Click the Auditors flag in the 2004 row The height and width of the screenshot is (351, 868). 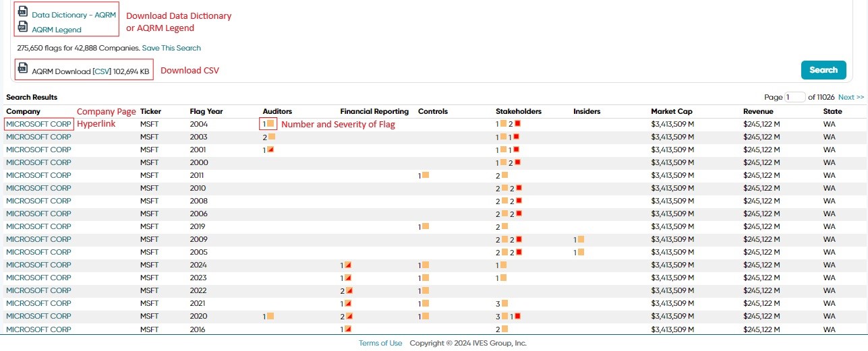click(270, 124)
